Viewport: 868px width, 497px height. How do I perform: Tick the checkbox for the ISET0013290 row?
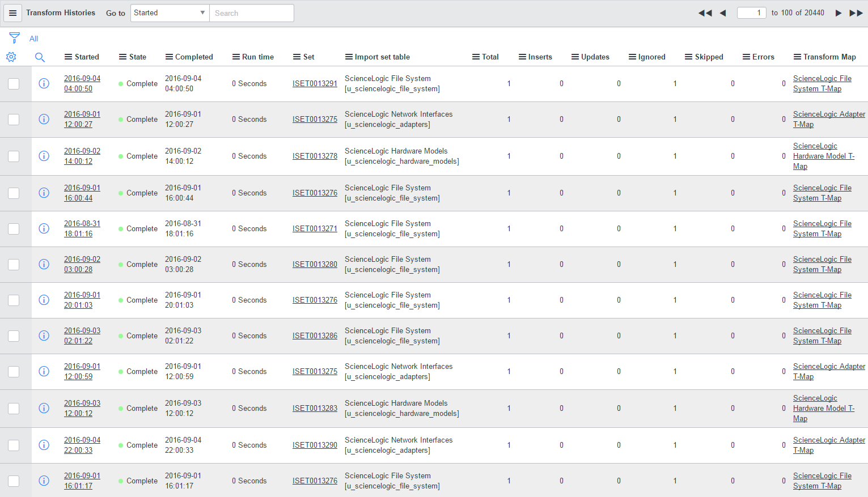point(14,445)
